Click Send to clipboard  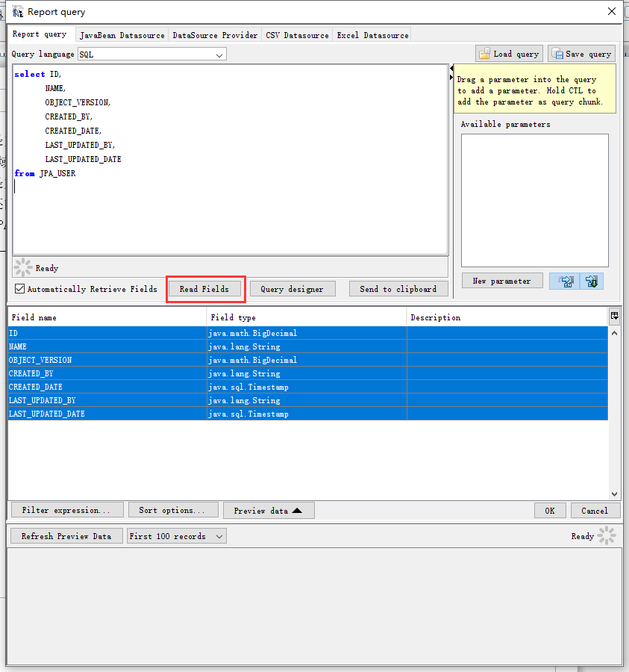pyautogui.click(x=398, y=289)
